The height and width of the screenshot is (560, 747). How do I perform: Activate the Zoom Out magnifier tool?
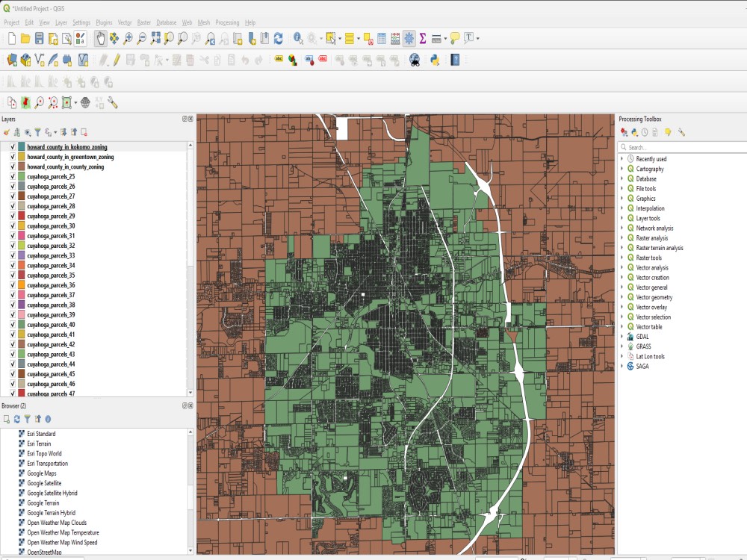coord(141,39)
